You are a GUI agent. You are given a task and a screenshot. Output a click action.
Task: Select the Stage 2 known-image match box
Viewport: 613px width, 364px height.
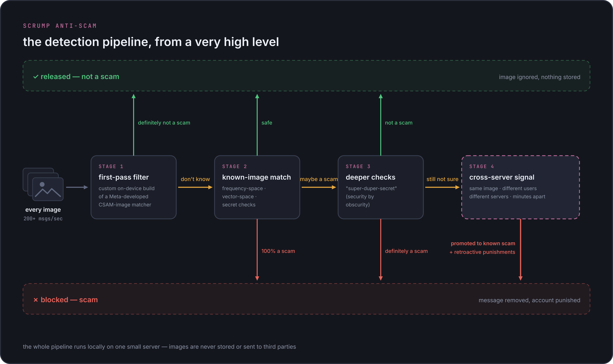click(257, 187)
